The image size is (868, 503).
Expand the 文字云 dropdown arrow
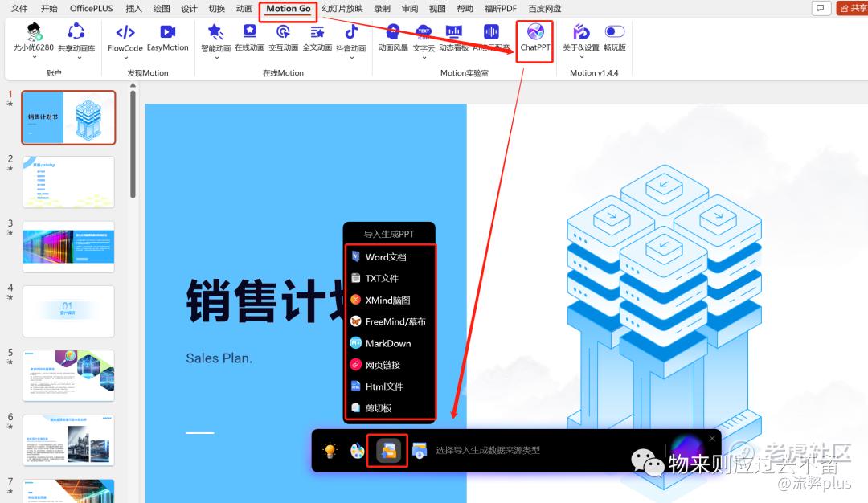(x=424, y=57)
